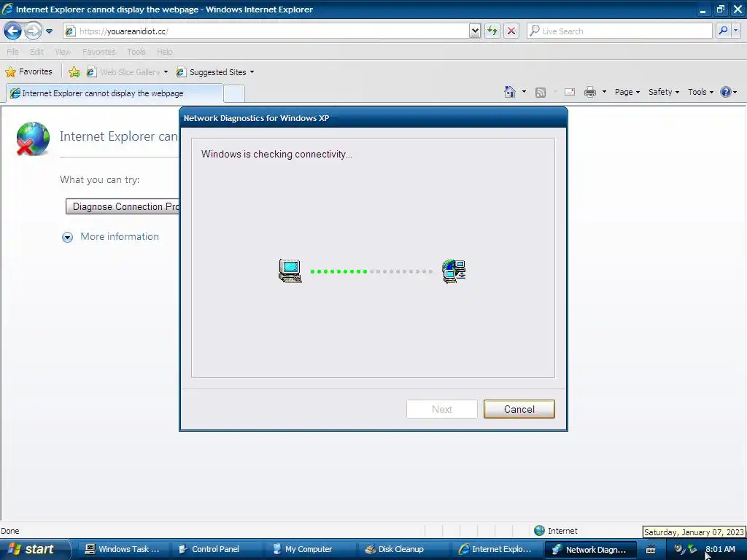Click the connectivity progress dots indicator
The image size is (747, 560).
[x=371, y=271]
